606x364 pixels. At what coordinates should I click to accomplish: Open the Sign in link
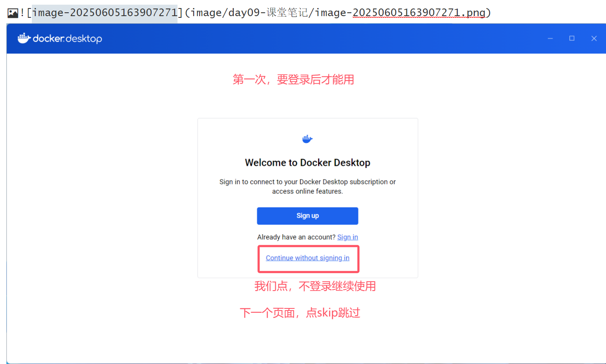[x=348, y=237]
